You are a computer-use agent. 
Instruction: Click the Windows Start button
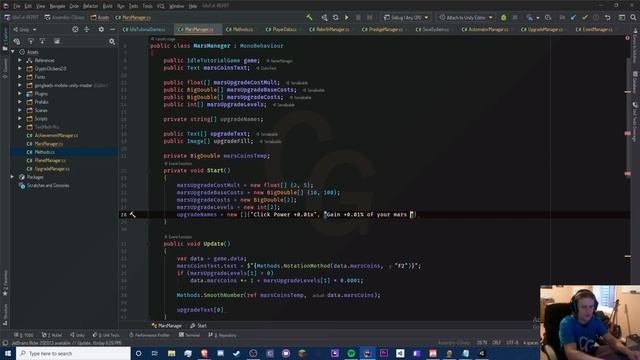pos(7,353)
